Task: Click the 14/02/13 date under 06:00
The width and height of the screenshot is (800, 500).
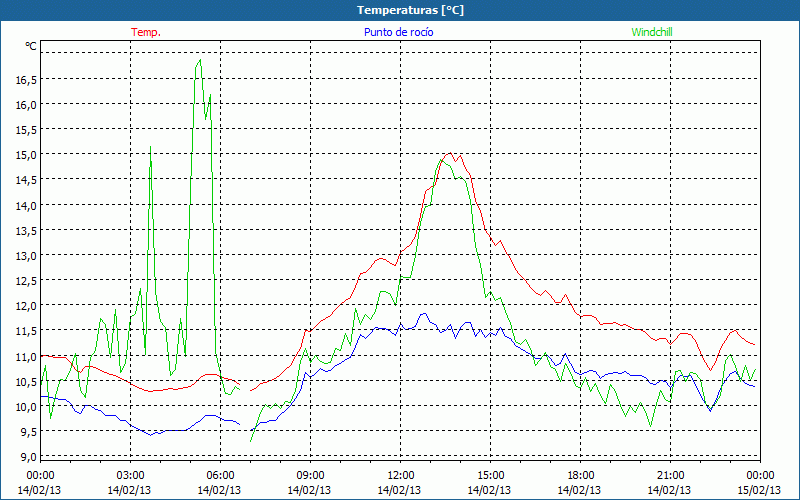Action: (219, 490)
